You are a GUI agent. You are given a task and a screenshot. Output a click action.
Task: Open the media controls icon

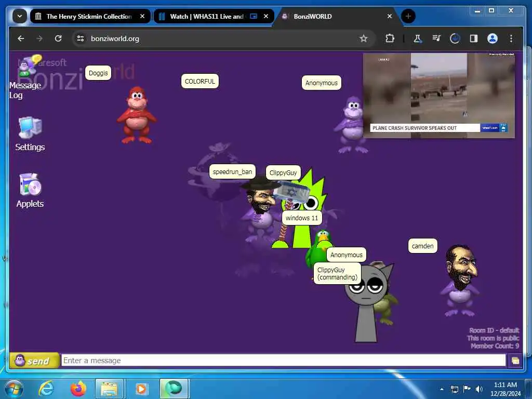coord(436,38)
